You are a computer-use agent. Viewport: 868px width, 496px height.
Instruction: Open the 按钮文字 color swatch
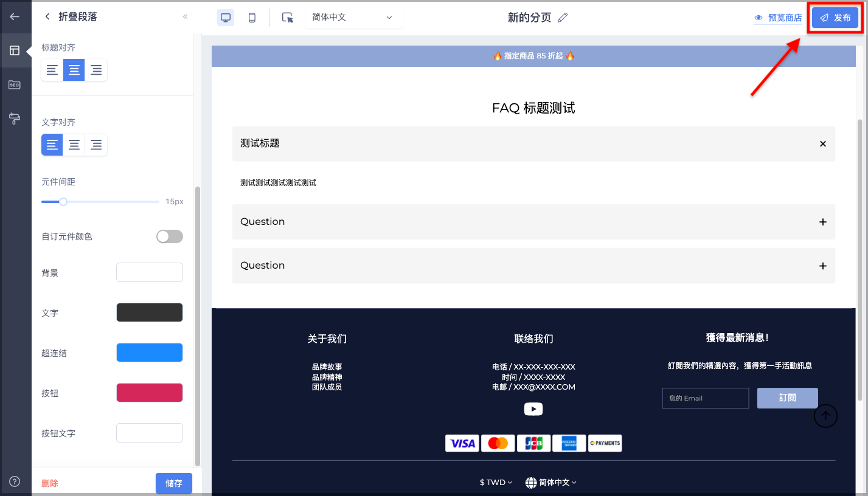click(150, 433)
